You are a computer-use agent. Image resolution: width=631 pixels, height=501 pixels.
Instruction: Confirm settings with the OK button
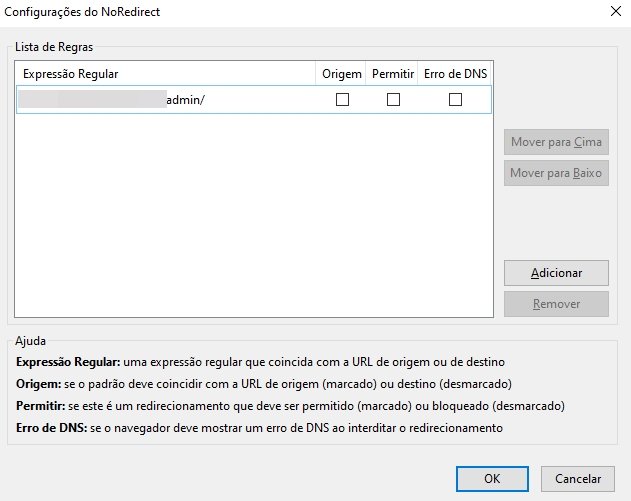[x=492, y=479]
